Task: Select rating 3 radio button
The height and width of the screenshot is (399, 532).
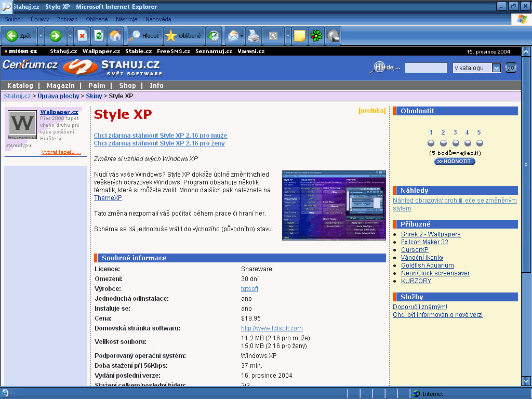Action: [455, 143]
